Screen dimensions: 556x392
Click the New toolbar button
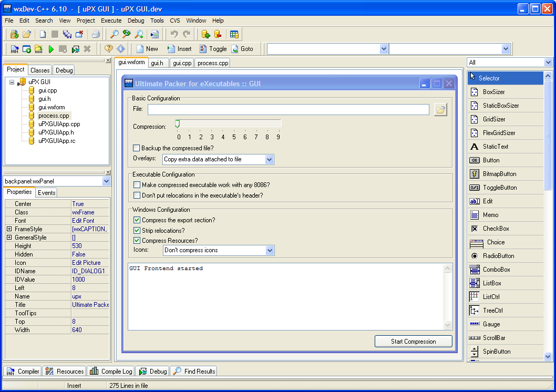[x=147, y=49]
